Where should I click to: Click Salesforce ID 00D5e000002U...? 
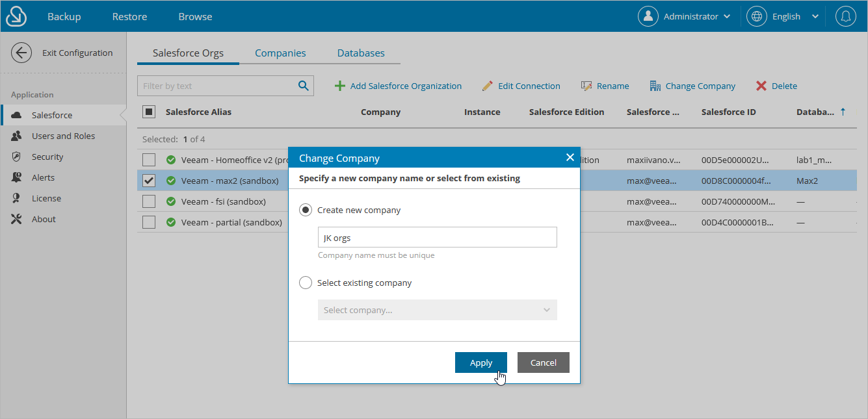(737, 160)
